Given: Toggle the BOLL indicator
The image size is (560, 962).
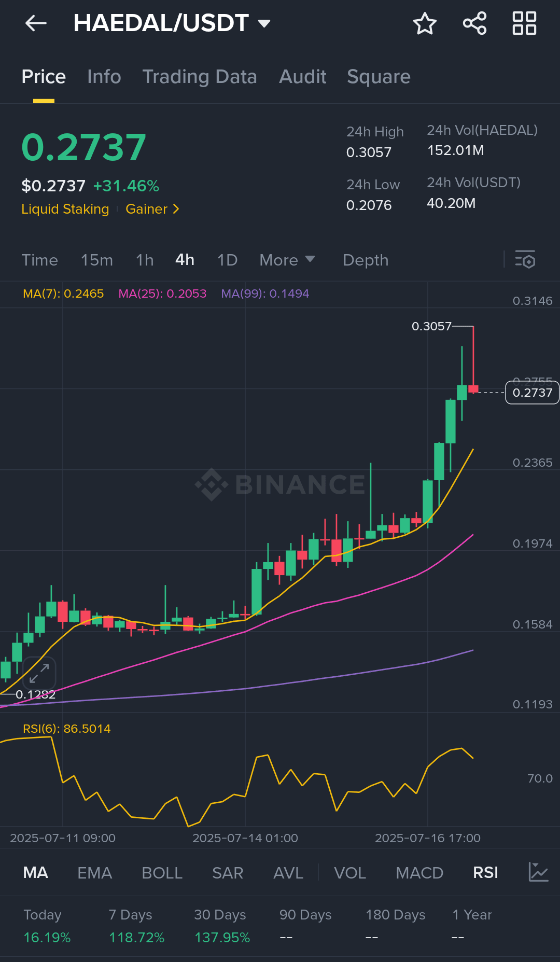Looking at the screenshot, I should coord(162,873).
